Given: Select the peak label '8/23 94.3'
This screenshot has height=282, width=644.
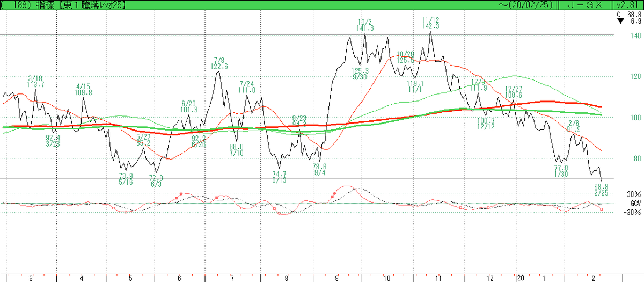Looking at the screenshot, I should [x=299, y=121].
